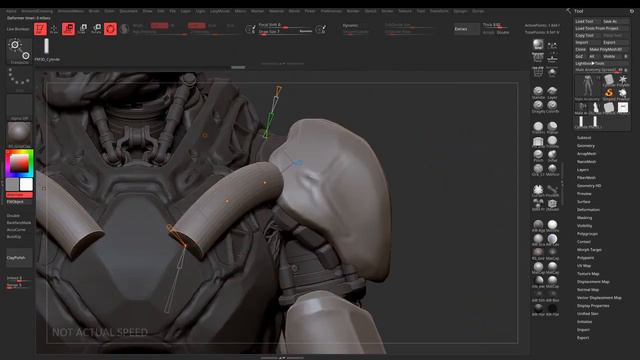Click inside the color picker square
This screenshot has width=640, height=360.
pos(19,164)
